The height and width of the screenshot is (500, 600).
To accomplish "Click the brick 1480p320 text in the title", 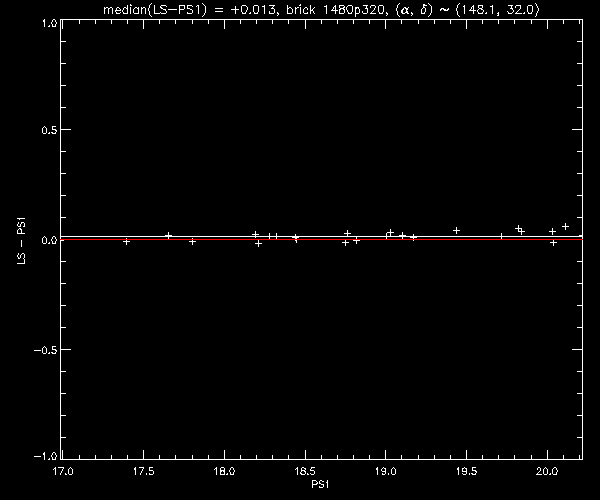I will tap(335, 10).
